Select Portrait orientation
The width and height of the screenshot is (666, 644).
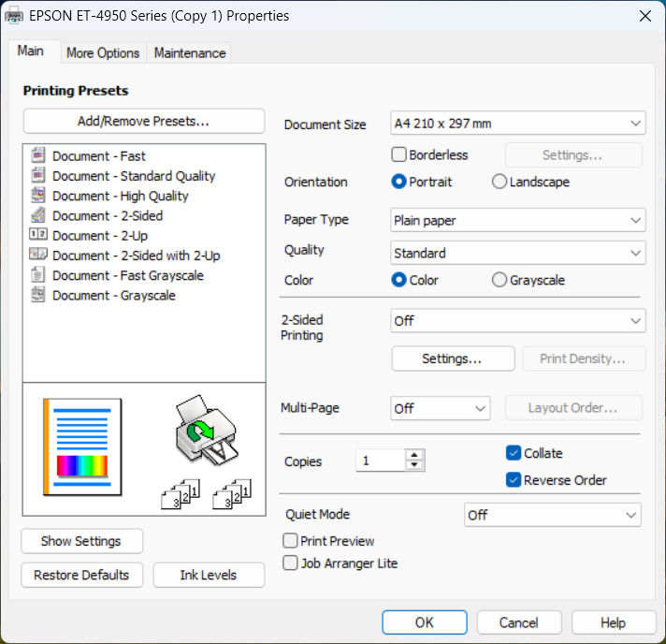[398, 182]
